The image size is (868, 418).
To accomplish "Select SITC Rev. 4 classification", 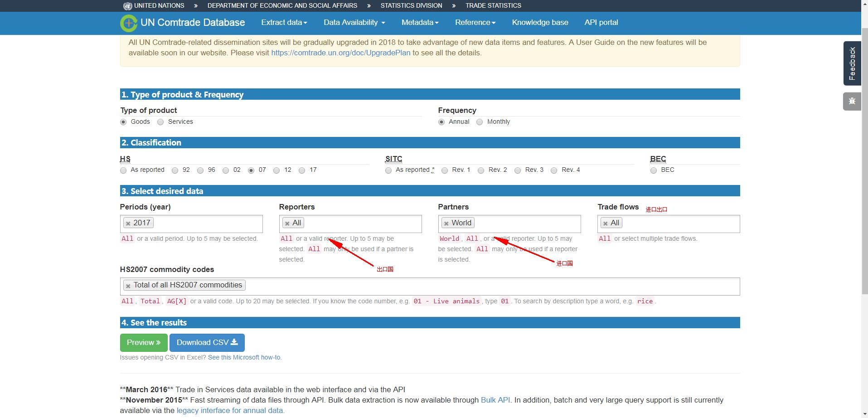I will (x=554, y=170).
